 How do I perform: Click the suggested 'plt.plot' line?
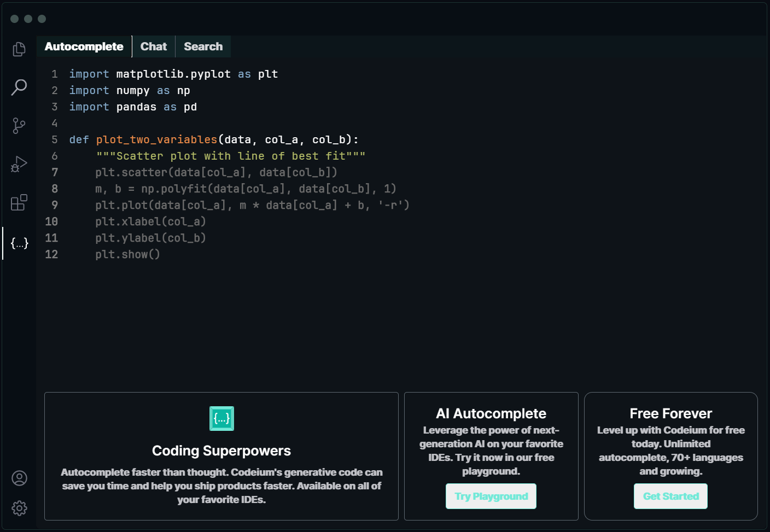click(x=252, y=205)
